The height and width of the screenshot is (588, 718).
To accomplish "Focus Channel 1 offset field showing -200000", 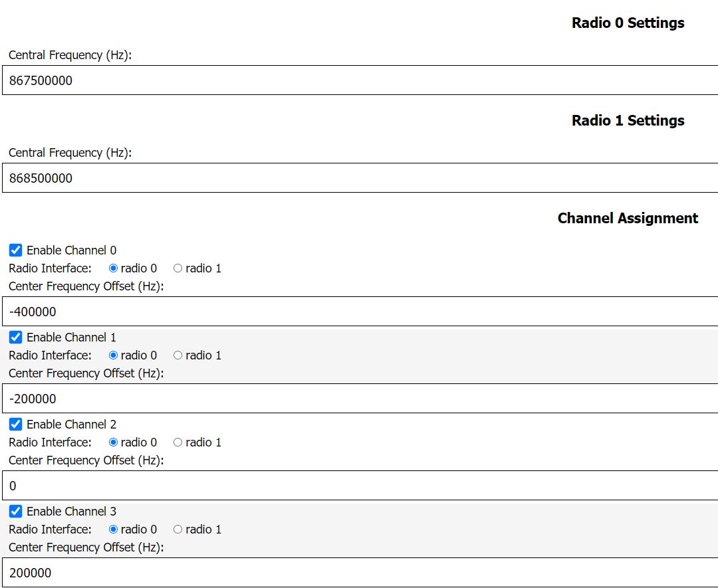I will [359, 399].
